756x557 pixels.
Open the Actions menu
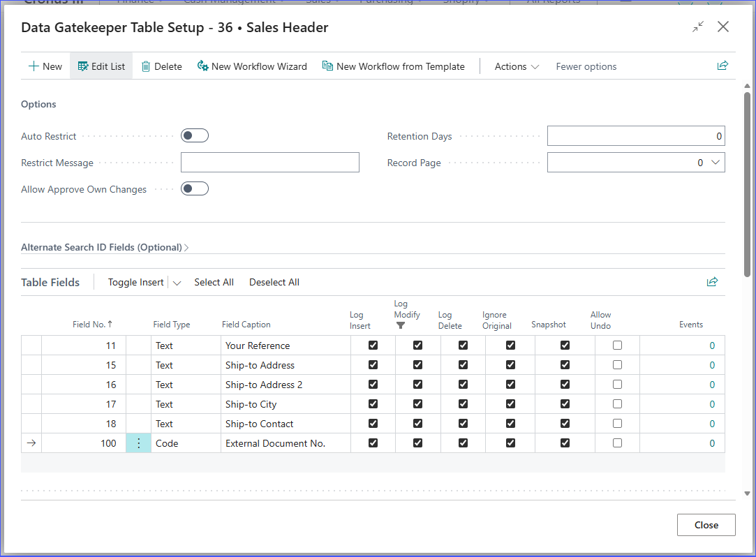[x=517, y=66]
